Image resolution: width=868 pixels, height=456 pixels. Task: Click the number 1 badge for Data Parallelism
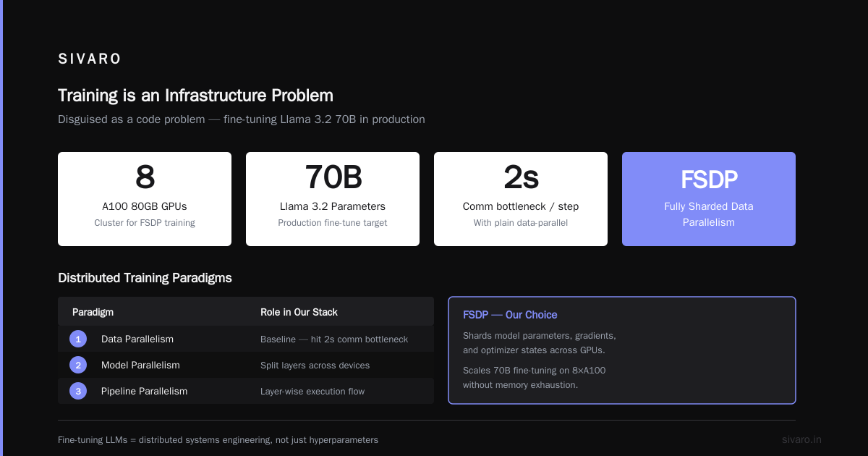click(x=78, y=339)
